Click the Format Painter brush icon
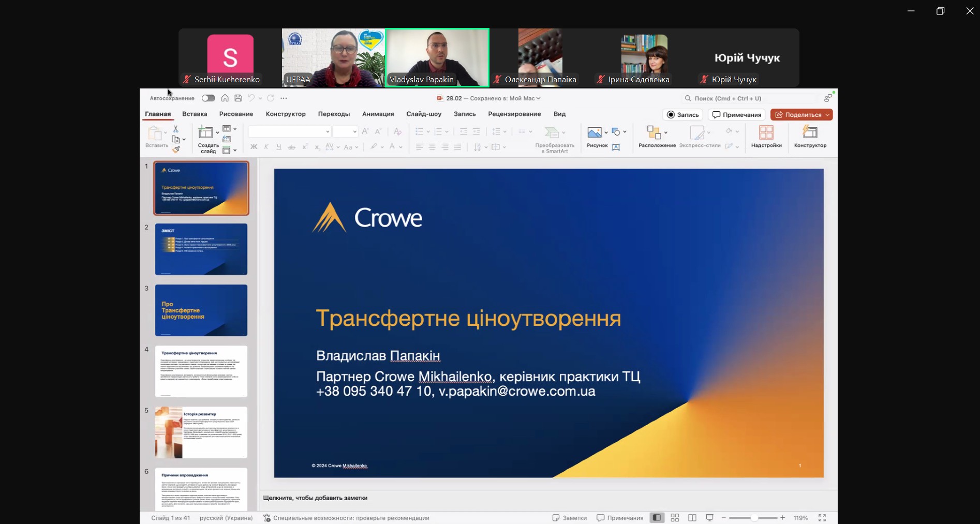980x524 pixels. coord(176,149)
